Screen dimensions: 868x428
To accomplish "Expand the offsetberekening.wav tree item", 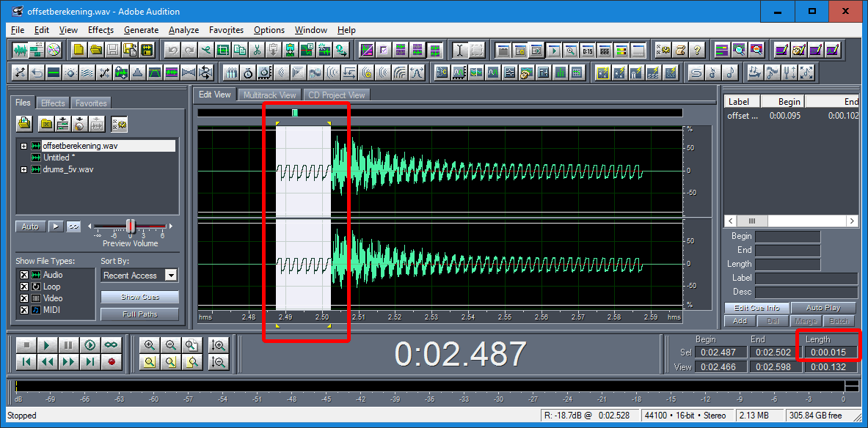I will click(24, 146).
